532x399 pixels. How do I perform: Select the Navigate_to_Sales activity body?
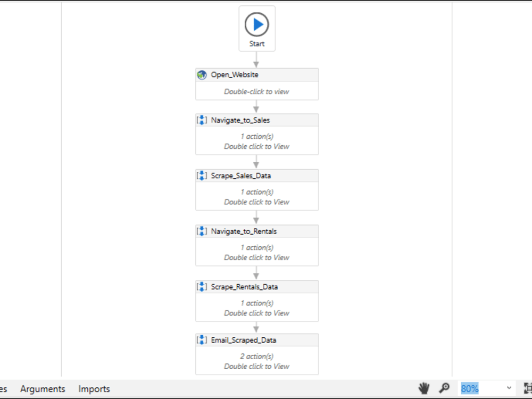coord(257,141)
